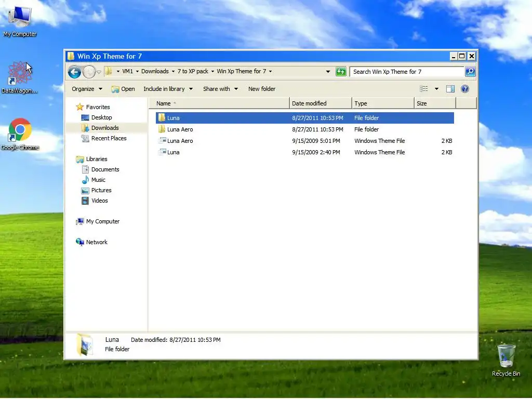Click the Network globe icon in sidebar
The height and width of the screenshot is (399, 532).
tap(79, 242)
